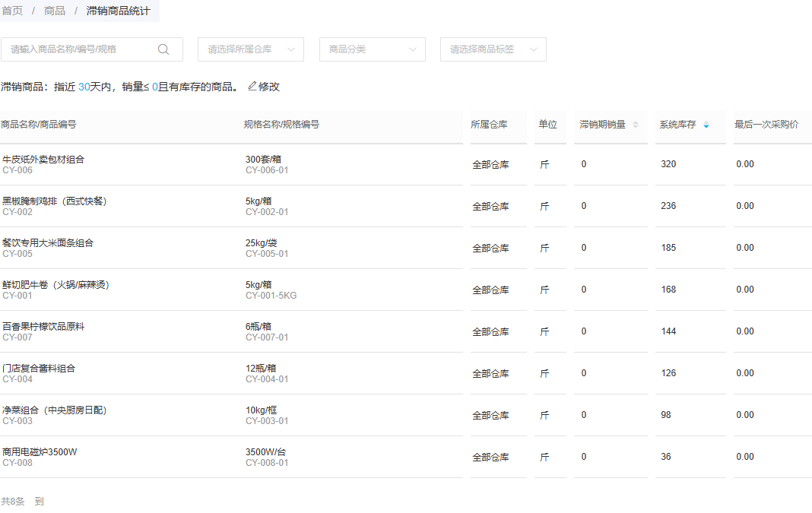This screenshot has width=812, height=513.
Task: Click the 商用电磁炉3500W product name
Action: point(40,452)
